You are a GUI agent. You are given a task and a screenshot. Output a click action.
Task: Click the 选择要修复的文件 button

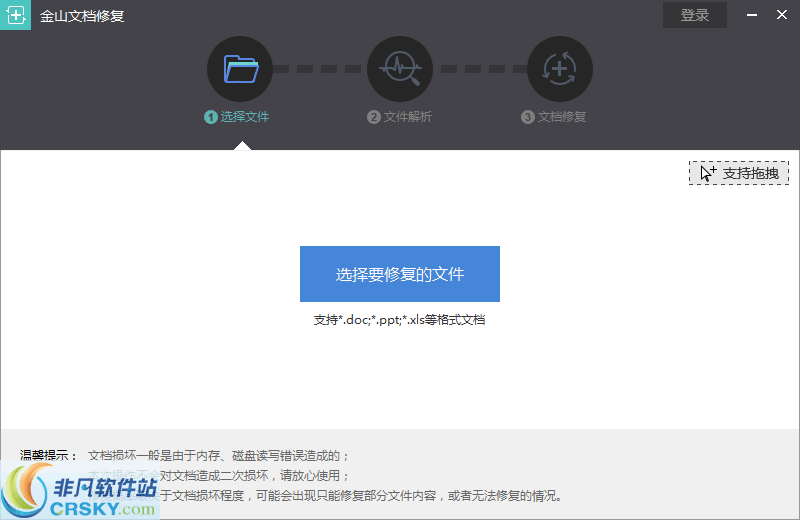[400, 274]
